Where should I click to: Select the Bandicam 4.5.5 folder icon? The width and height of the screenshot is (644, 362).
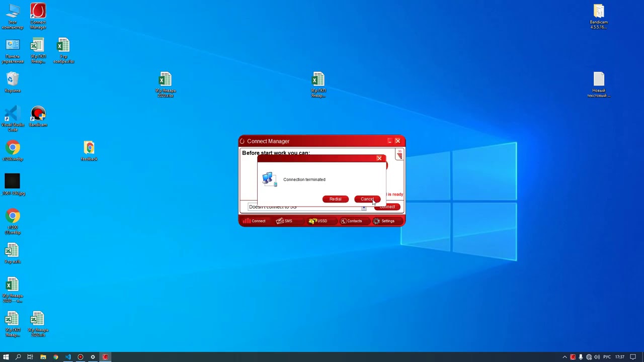coord(599,17)
